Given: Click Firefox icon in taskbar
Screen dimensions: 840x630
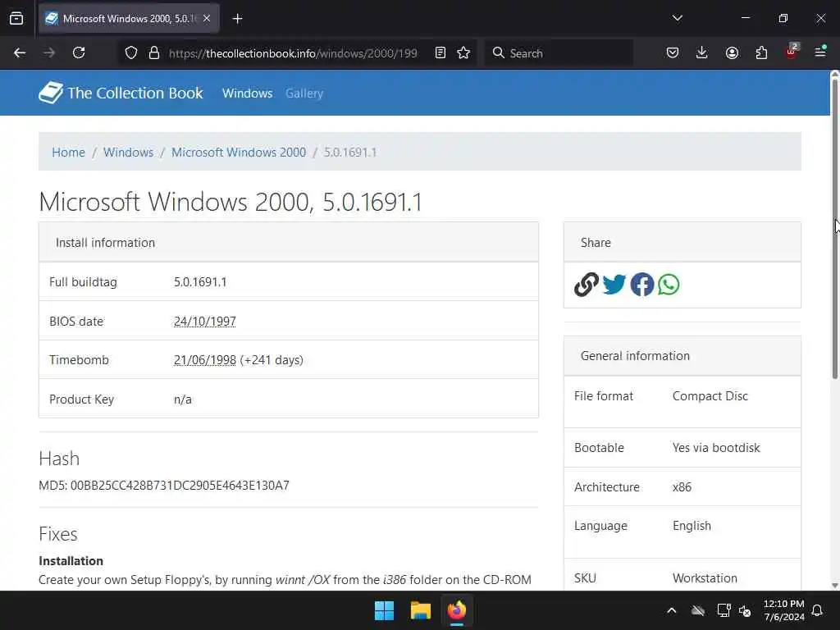Looking at the screenshot, I should point(456,610).
